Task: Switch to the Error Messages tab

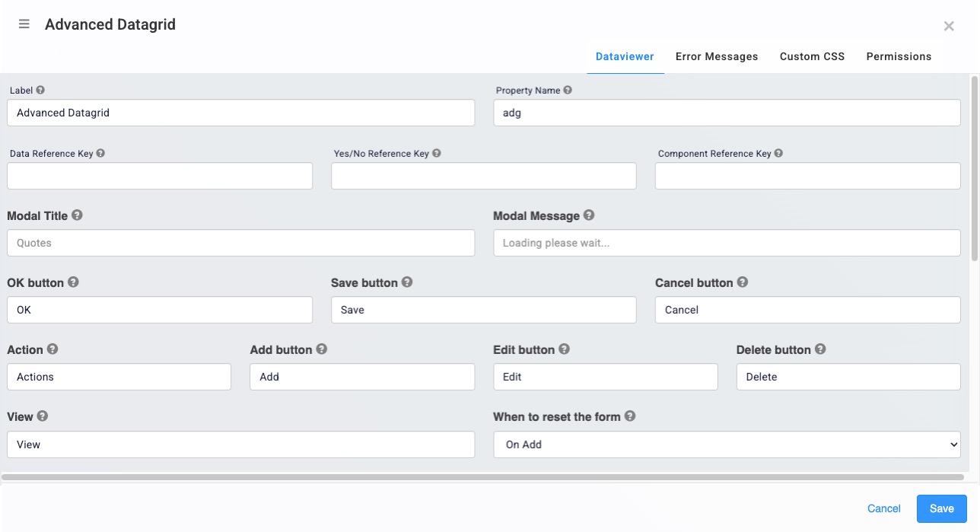Action: click(717, 56)
